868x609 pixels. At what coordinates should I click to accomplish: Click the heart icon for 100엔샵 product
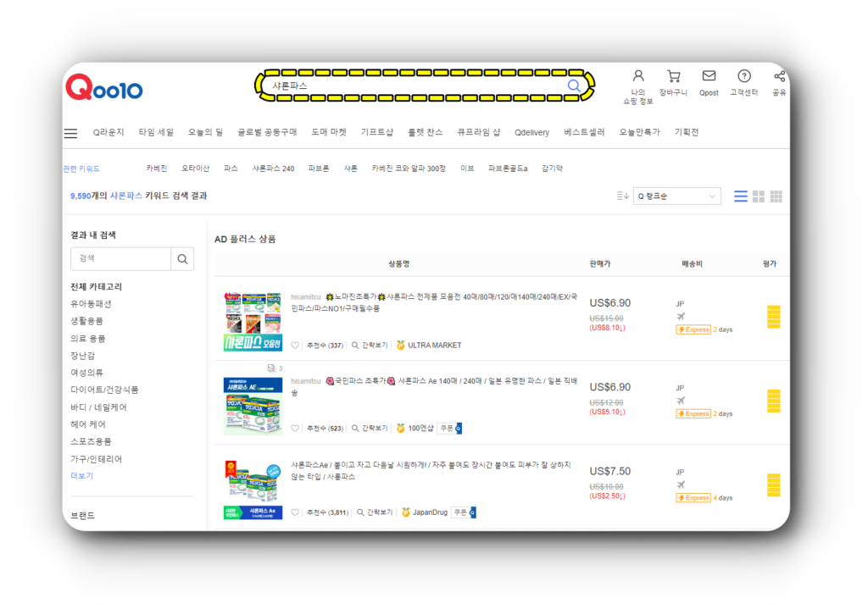click(295, 428)
